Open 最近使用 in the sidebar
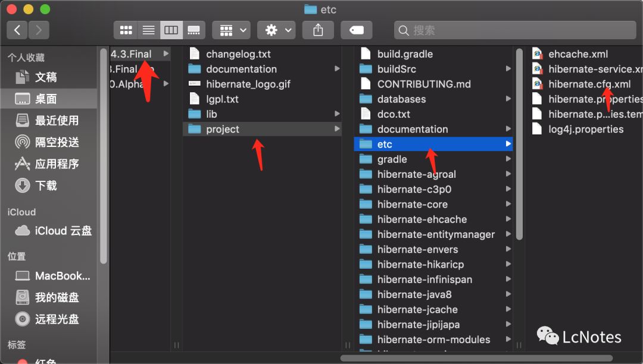Screen dimensions: 643x364 pos(49,120)
